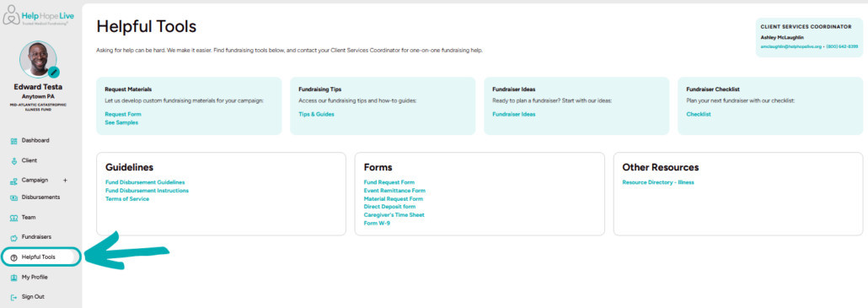Open the Event Remittance Form
868x308 pixels.
tap(394, 191)
